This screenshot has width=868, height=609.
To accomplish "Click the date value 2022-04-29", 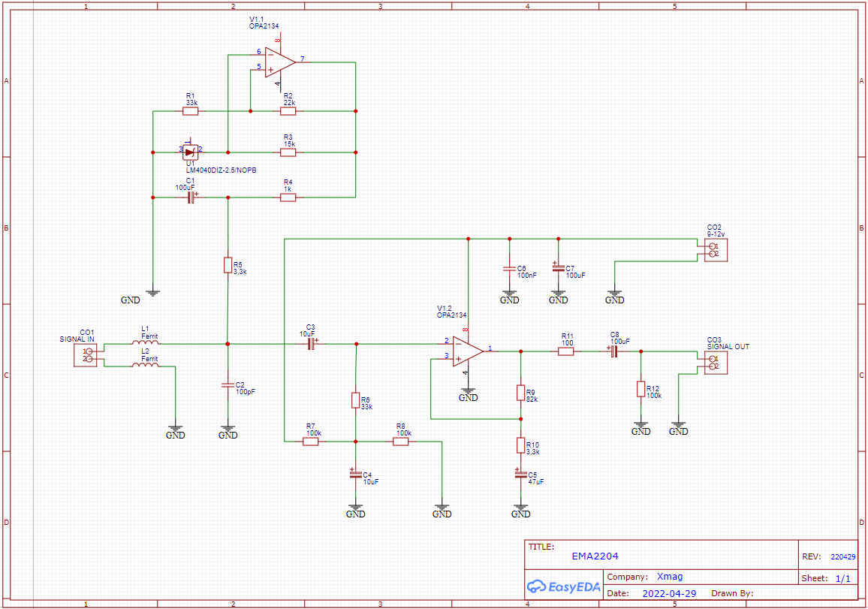I will (669, 593).
